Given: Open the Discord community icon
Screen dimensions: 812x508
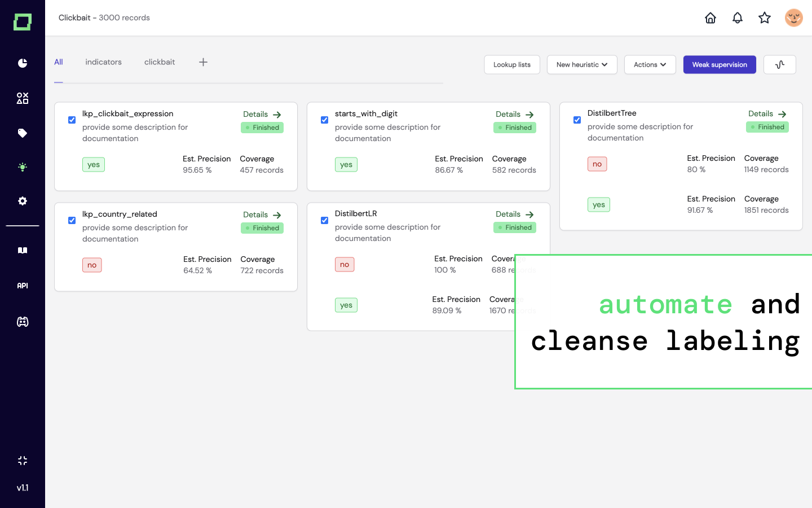Looking at the screenshot, I should point(23,322).
